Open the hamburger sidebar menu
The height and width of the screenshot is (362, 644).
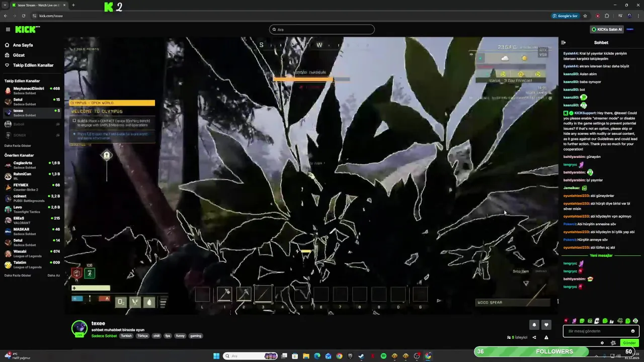(8, 30)
